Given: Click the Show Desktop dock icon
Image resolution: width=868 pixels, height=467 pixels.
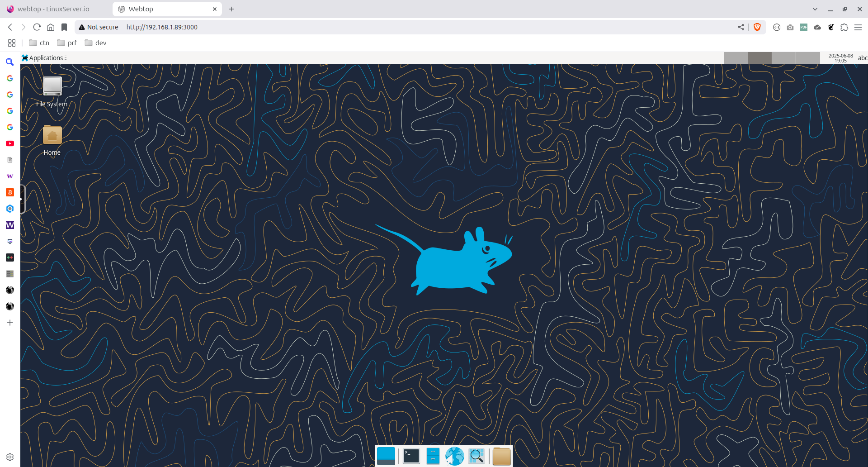Looking at the screenshot, I should (386, 456).
